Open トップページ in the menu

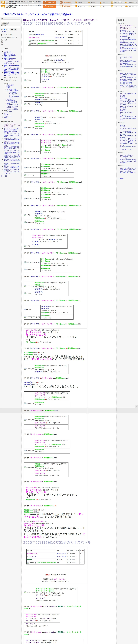tap(7, 51)
